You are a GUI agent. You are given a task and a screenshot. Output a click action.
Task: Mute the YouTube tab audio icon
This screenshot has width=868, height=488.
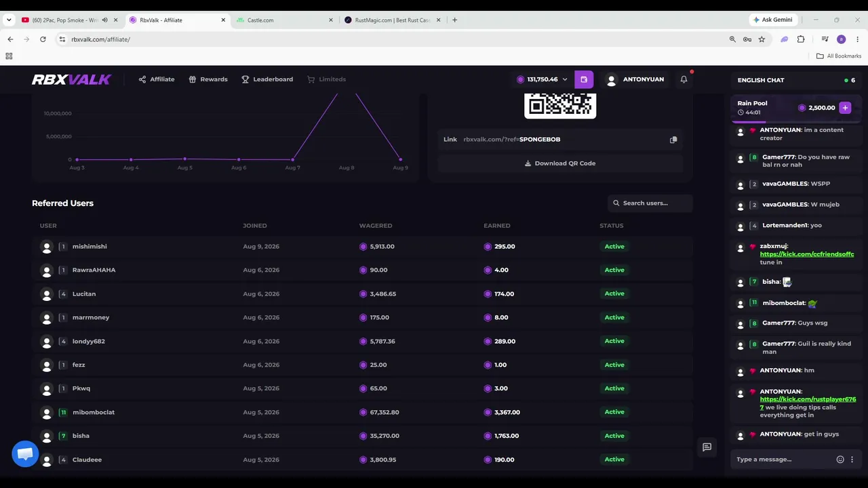click(104, 20)
